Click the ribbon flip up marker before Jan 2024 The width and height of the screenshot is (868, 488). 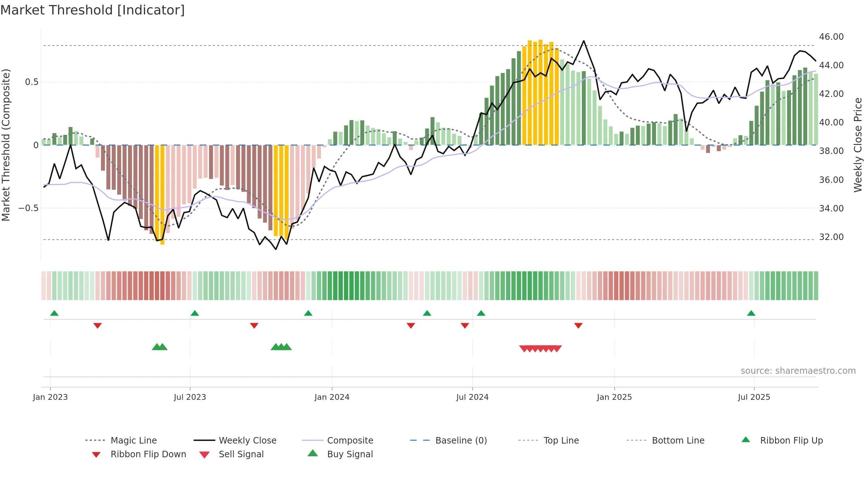coord(308,313)
